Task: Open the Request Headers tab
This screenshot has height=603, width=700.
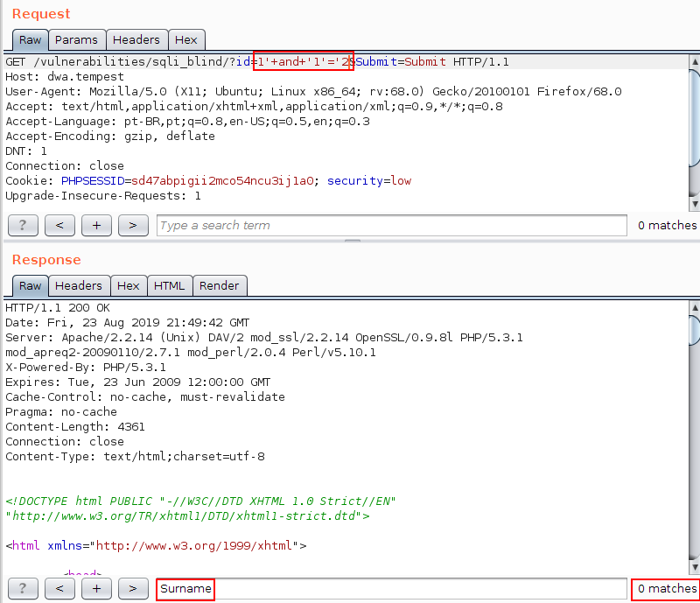Action: point(136,39)
